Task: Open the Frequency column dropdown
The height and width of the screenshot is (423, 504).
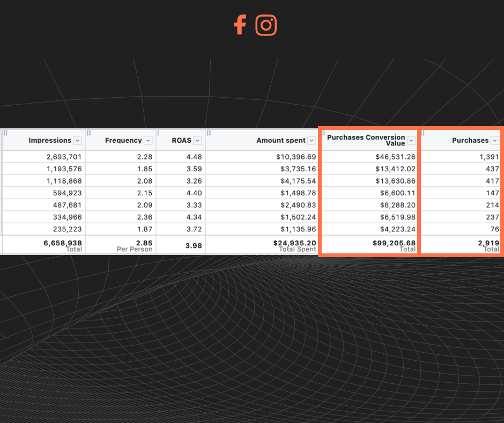Action: [148, 140]
